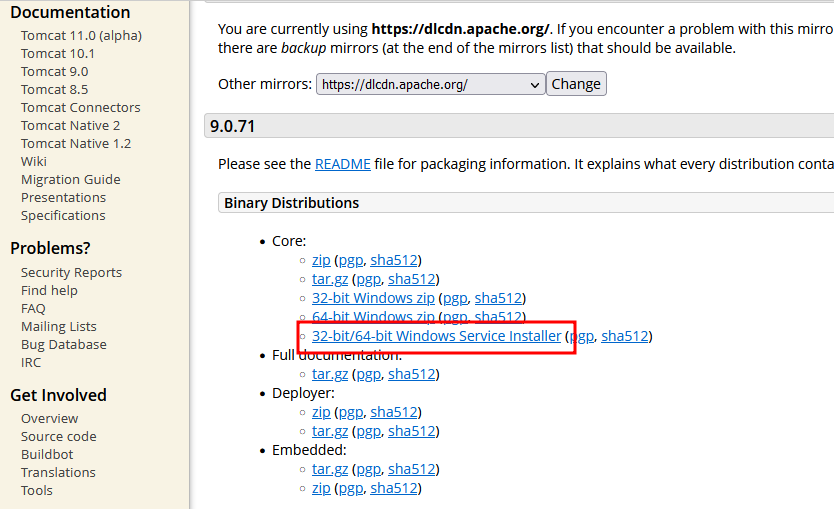Open the IRC link
The width and height of the screenshot is (834, 509).
pos(31,363)
